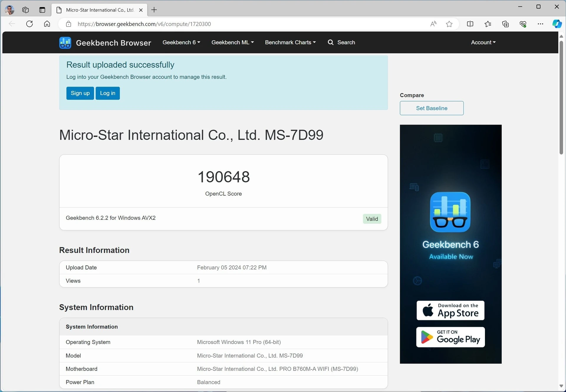The height and width of the screenshot is (392, 566).
Task: Go back using the back arrow
Action: click(12, 24)
